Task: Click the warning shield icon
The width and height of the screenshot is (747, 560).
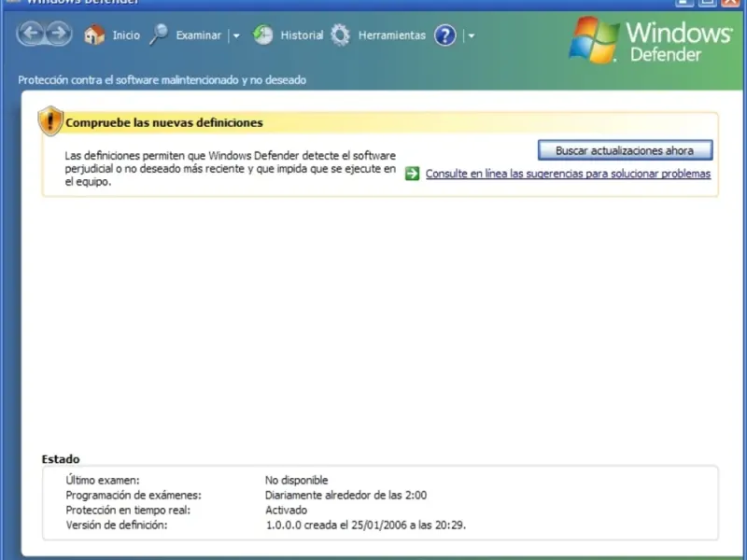Action: point(50,121)
